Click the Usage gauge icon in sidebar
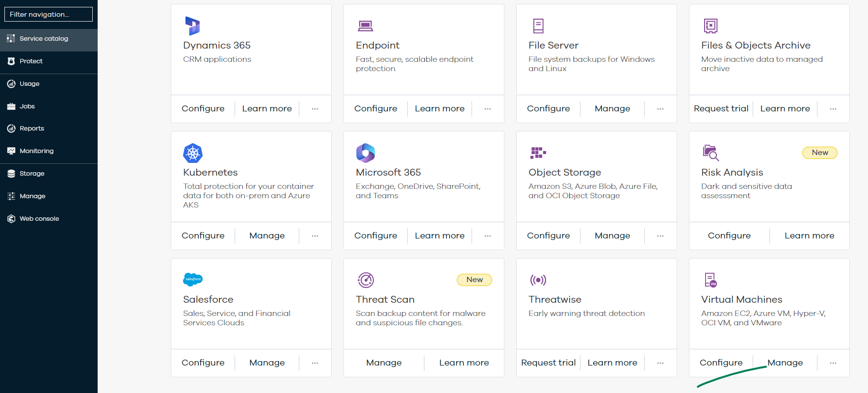868x393 pixels. tap(11, 84)
